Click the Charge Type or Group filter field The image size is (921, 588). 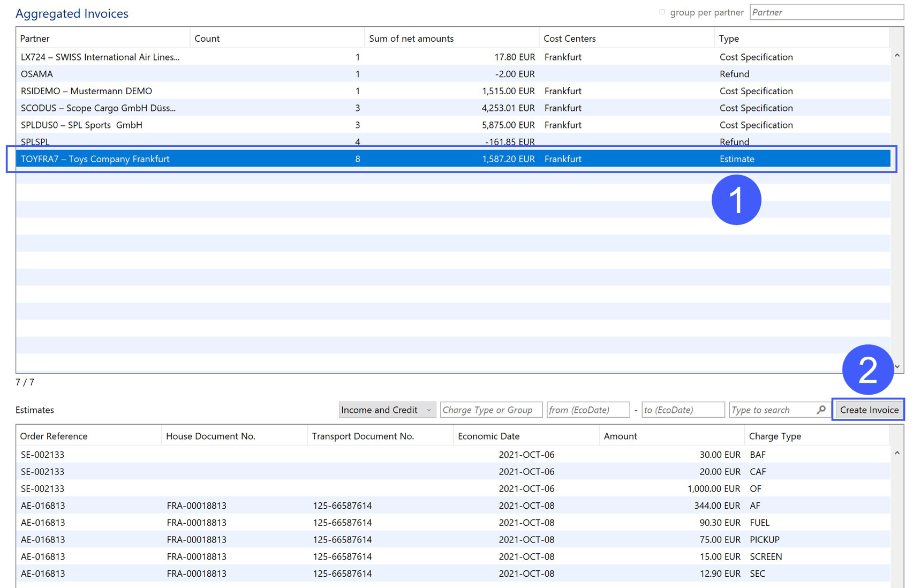pyautogui.click(x=490, y=410)
